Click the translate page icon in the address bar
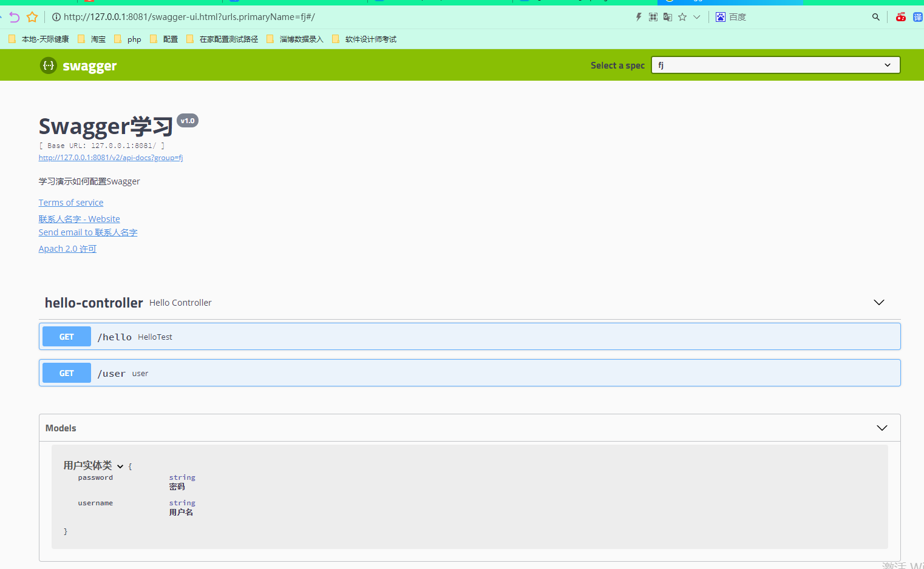 coord(668,17)
